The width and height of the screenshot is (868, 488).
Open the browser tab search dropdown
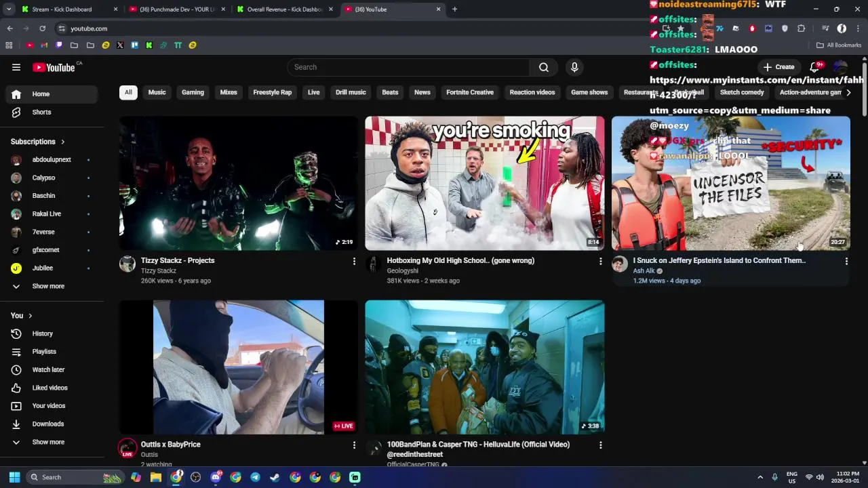(9, 9)
